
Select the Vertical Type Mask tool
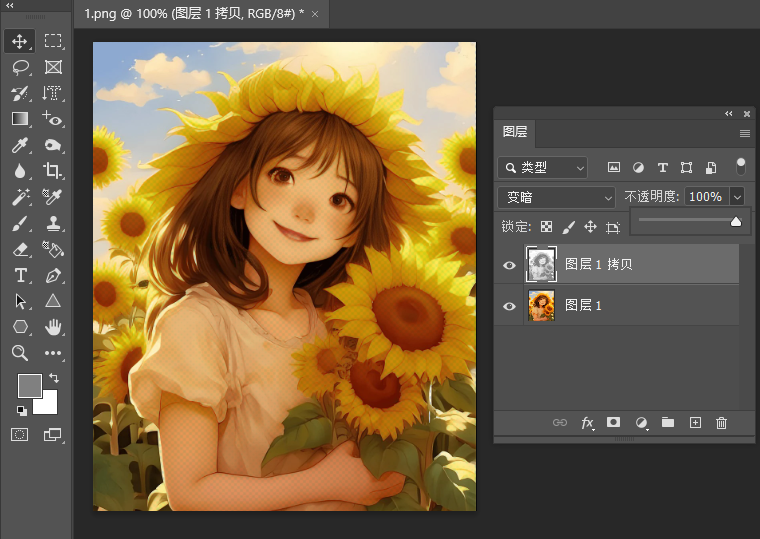[x=53, y=93]
